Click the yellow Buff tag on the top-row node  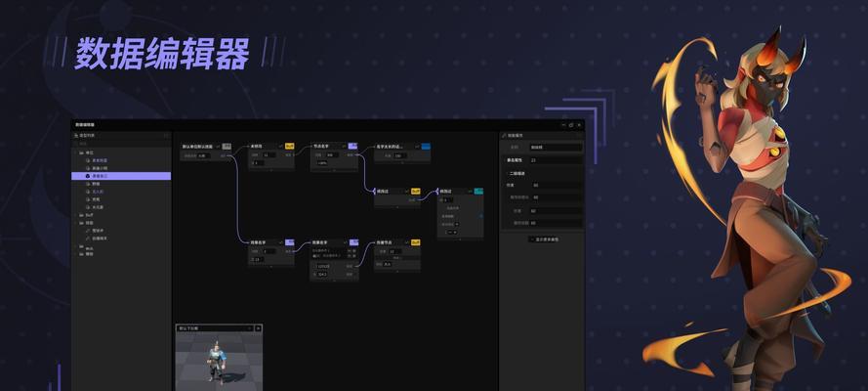290,147
